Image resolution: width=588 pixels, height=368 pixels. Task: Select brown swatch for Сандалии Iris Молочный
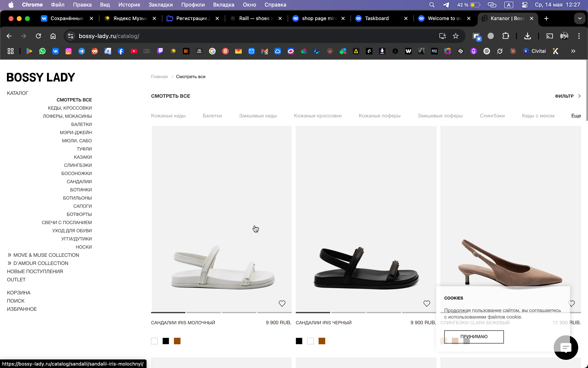177,341
